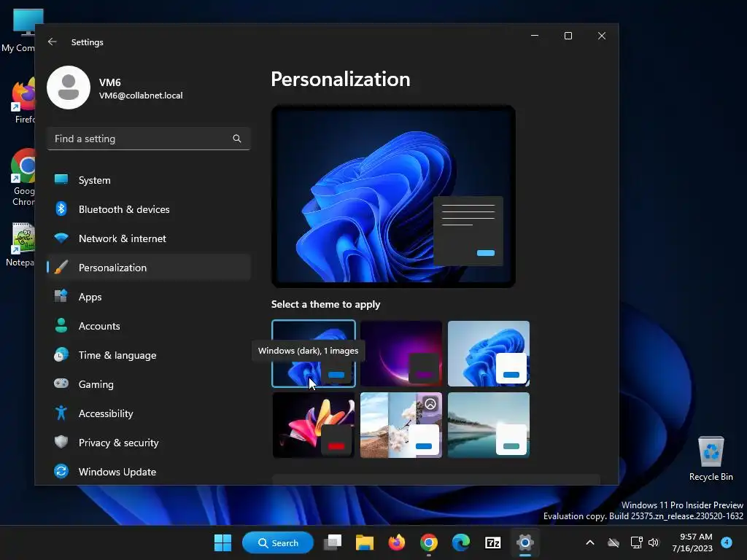747x560 pixels.
Task: Go to Network & internet settings
Action: tap(149, 238)
